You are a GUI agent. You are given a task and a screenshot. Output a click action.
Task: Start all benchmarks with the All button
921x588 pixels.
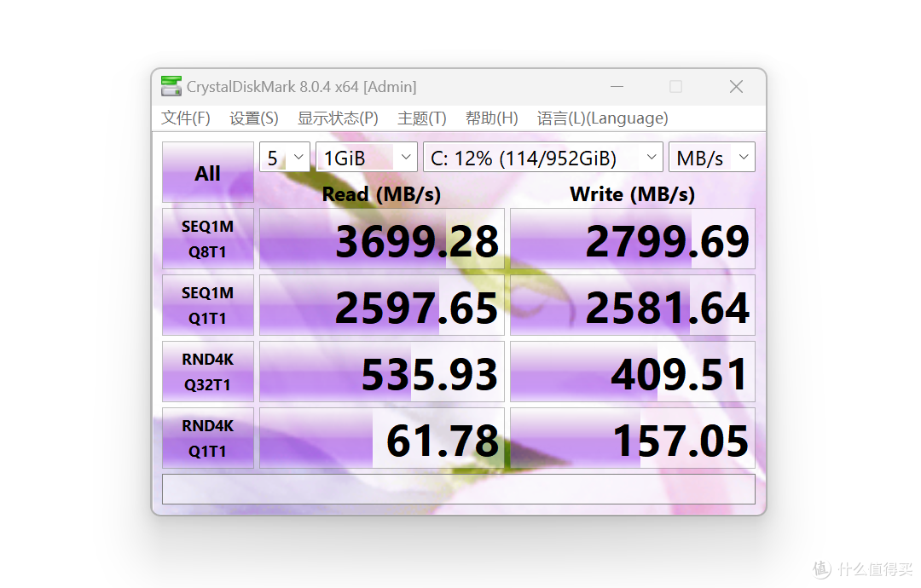[x=208, y=172]
